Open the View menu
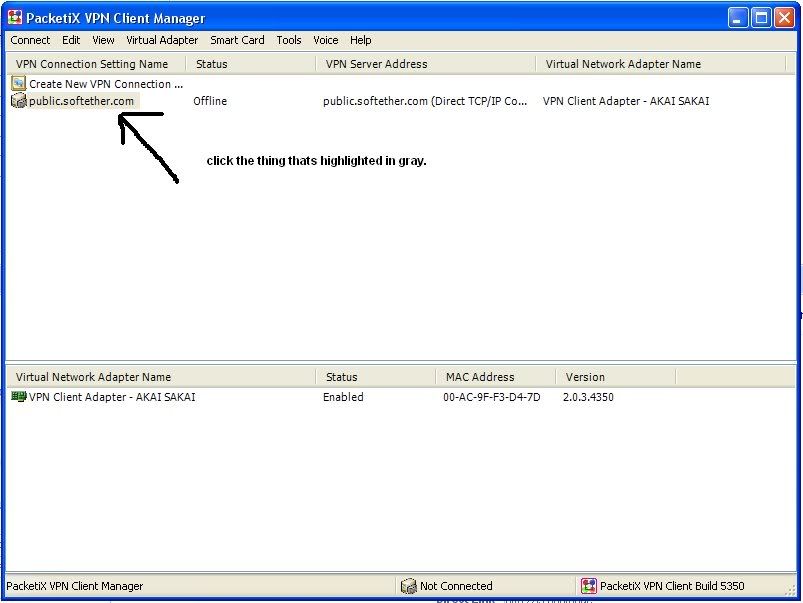The width and height of the screenshot is (803, 603). click(x=103, y=40)
